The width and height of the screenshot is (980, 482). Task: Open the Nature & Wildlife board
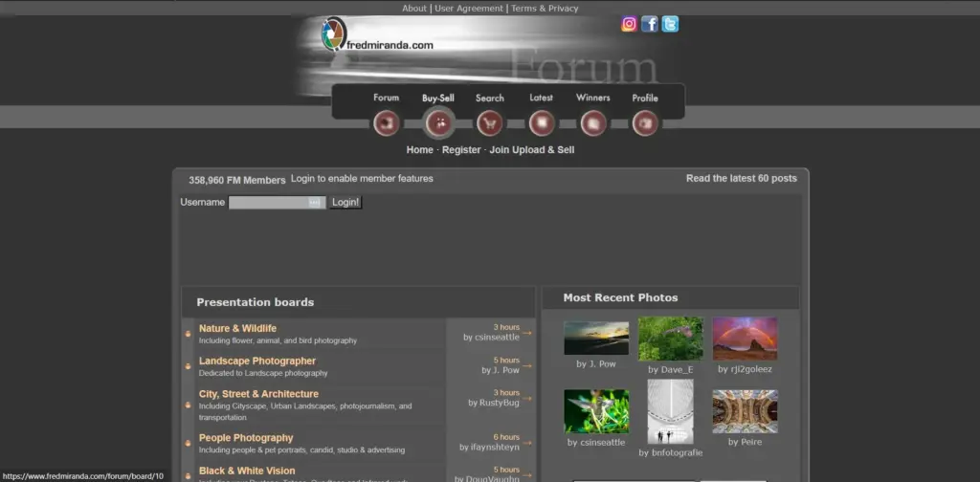pos(237,328)
